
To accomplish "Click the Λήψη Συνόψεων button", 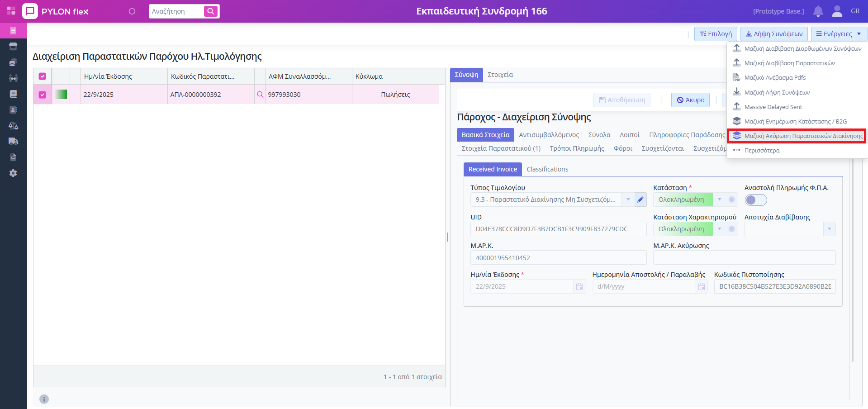I will point(774,34).
